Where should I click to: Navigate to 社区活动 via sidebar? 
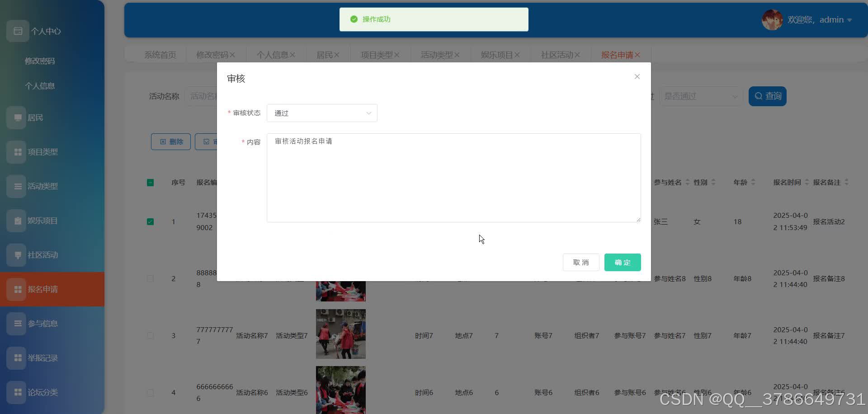pos(44,254)
